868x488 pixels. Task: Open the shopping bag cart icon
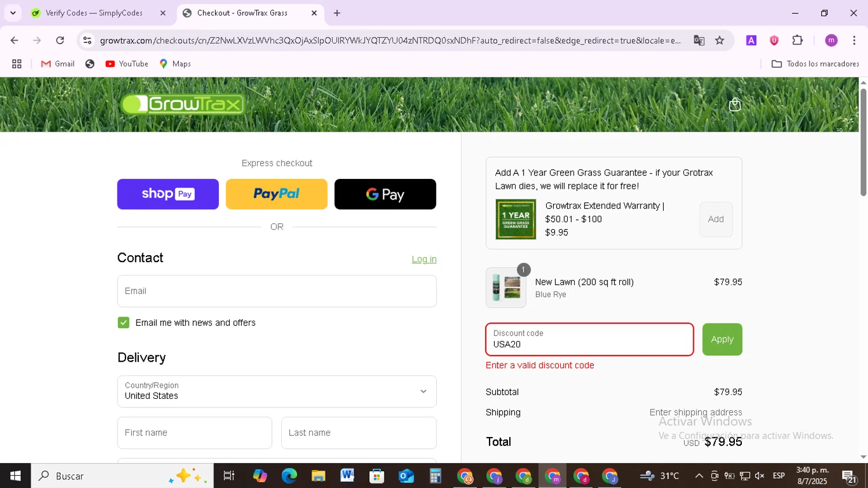tap(735, 105)
